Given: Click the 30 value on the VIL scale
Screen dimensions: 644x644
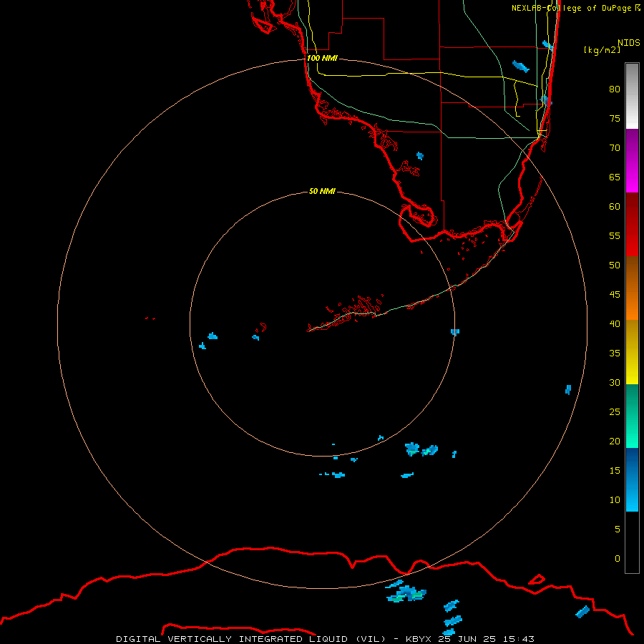Looking at the screenshot, I should (x=615, y=382).
